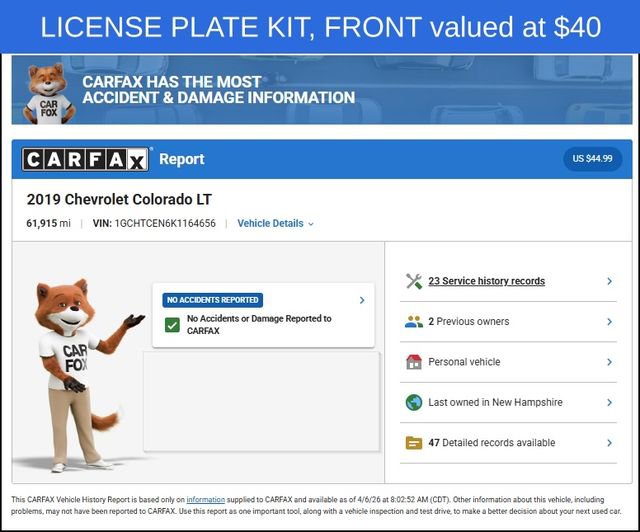Click the globe icon for last owned location
Viewport: 640px width, 532px height.
click(x=414, y=402)
